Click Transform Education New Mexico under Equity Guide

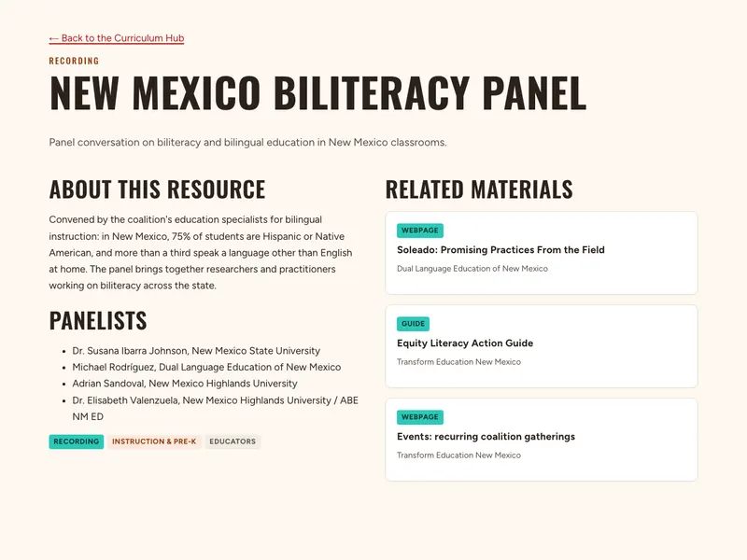click(x=458, y=362)
